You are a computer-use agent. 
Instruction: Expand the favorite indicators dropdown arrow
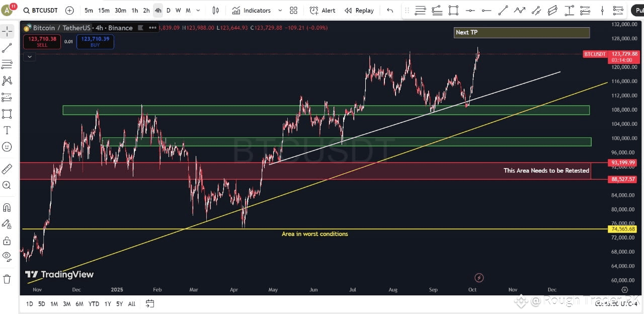pos(280,11)
